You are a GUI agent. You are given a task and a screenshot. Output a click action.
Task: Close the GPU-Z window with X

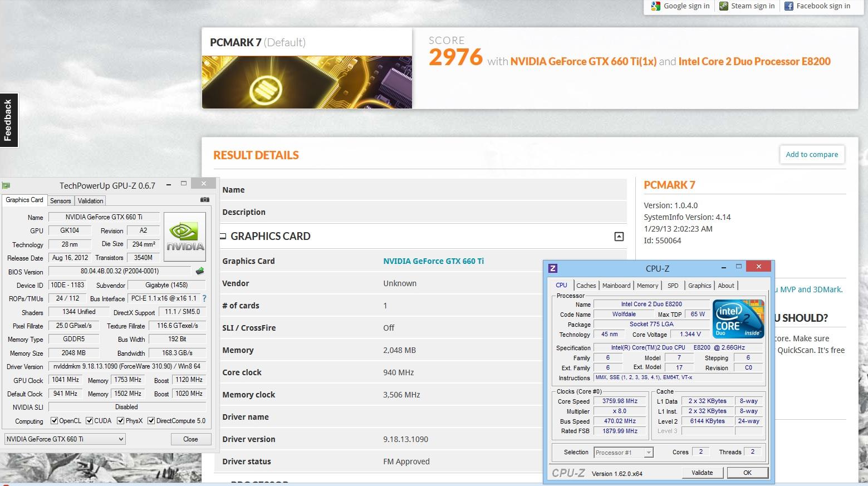[204, 183]
